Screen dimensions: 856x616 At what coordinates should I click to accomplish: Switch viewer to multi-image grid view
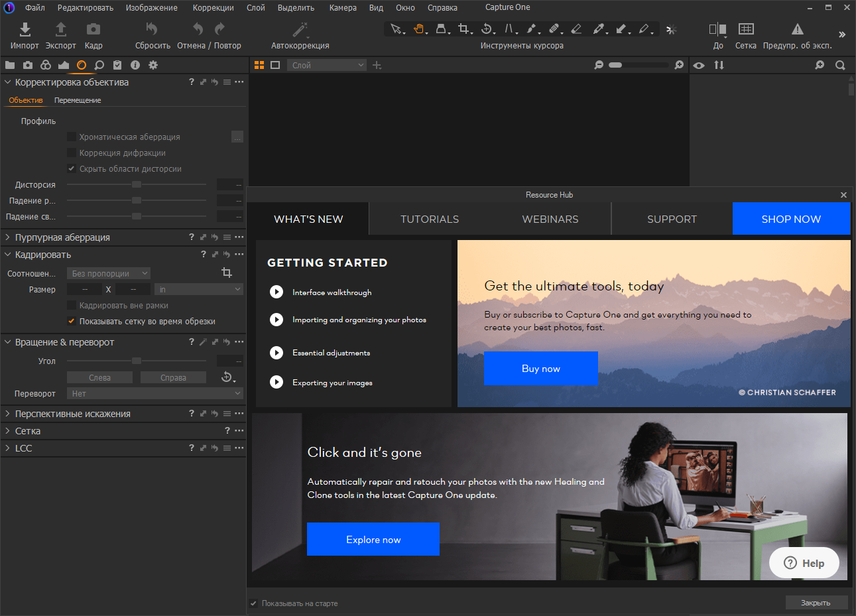(259, 65)
